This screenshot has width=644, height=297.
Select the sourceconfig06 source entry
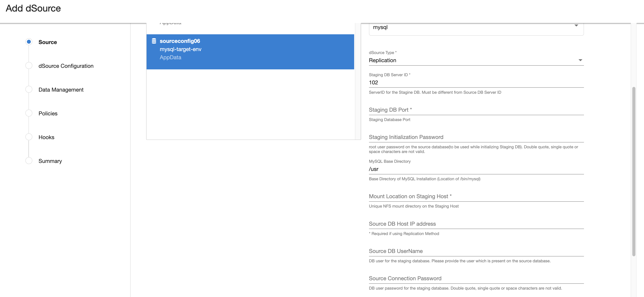250,51
